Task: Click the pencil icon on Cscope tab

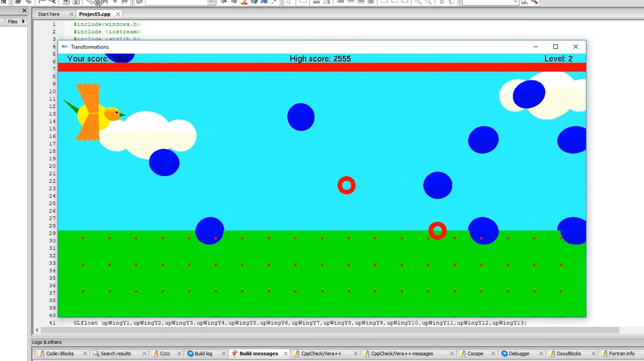Action: pyautogui.click(x=462, y=353)
